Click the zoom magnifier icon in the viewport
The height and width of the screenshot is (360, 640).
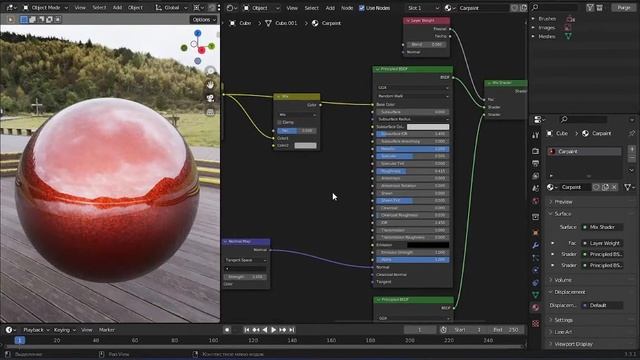pyautogui.click(x=210, y=71)
